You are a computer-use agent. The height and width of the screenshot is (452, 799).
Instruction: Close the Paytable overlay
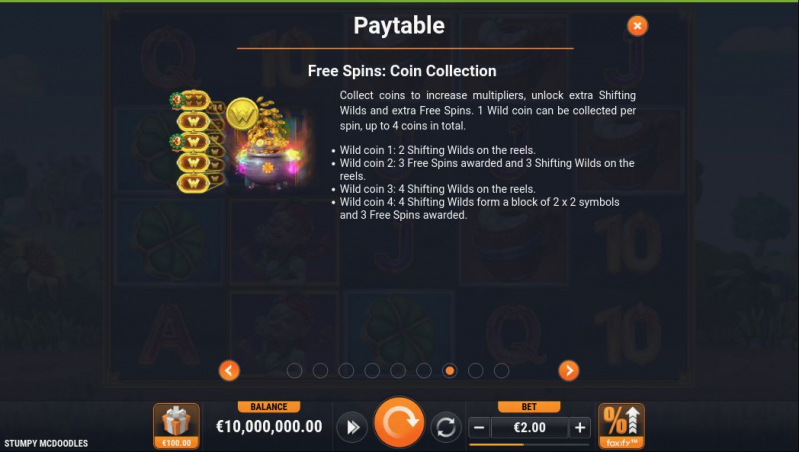coord(637,25)
